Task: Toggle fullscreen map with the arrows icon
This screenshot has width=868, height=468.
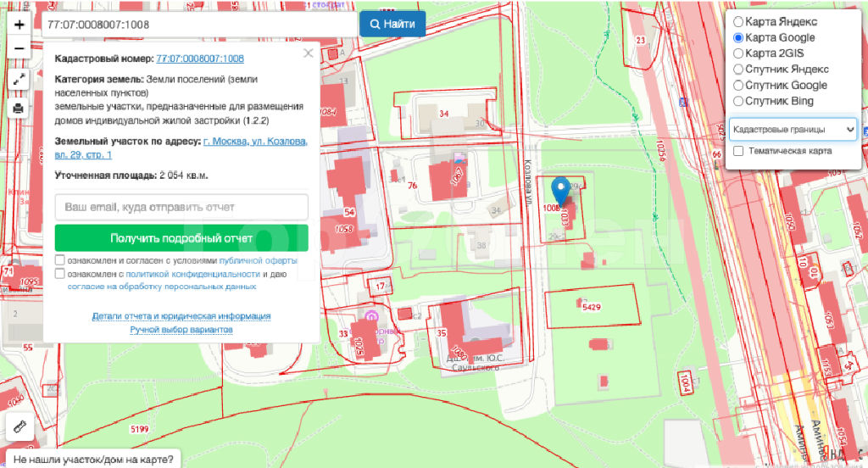Action: pos(19,80)
